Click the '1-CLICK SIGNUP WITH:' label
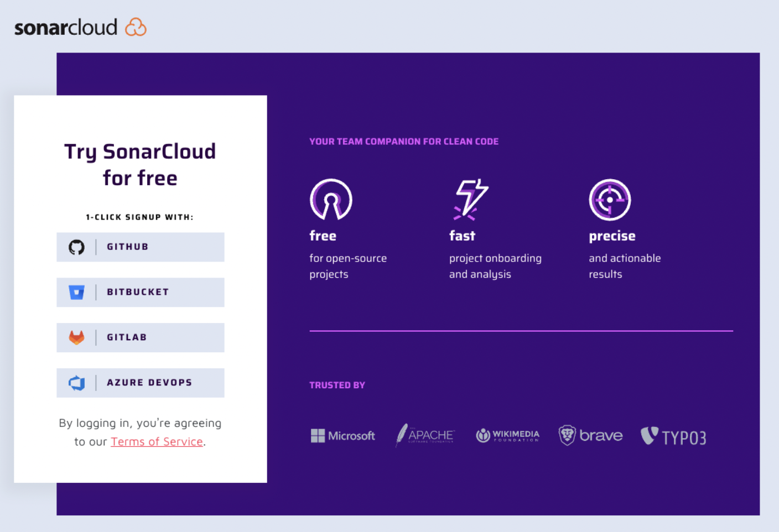 pos(140,217)
